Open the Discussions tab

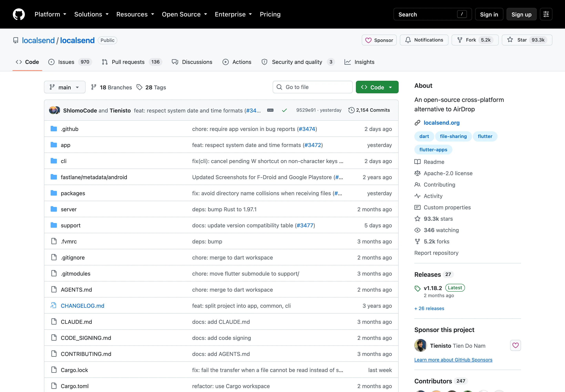pyautogui.click(x=192, y=62)
